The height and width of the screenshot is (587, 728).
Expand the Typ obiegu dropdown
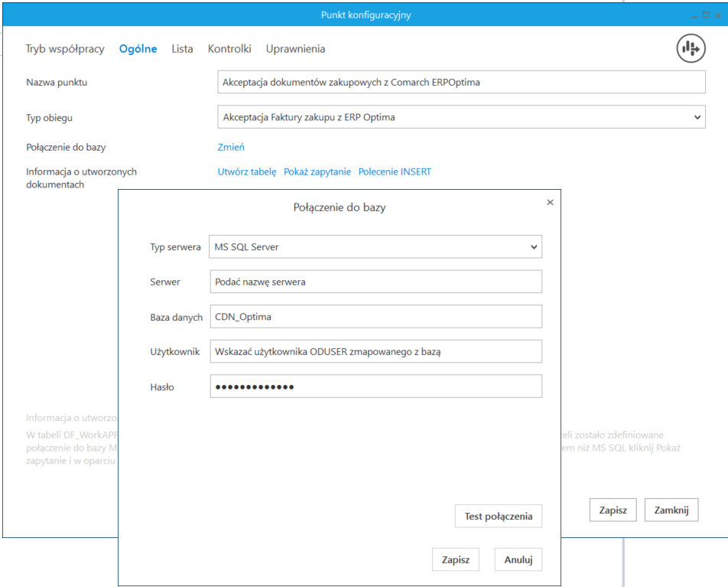(461, 117)
